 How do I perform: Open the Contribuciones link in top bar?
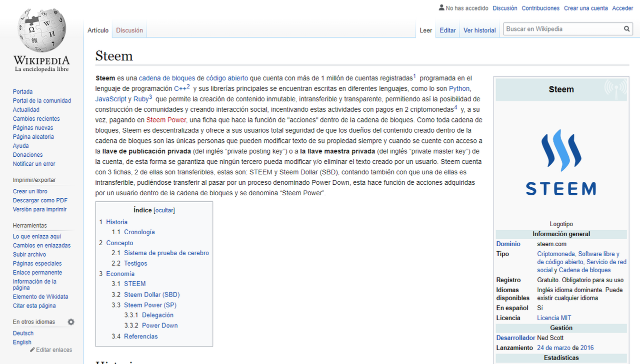pos(540,8)
